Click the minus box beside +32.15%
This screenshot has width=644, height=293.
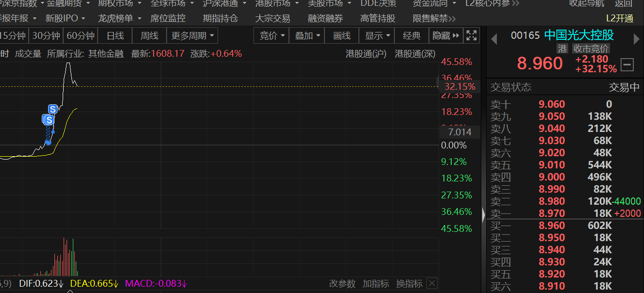(x=627, y=65)
